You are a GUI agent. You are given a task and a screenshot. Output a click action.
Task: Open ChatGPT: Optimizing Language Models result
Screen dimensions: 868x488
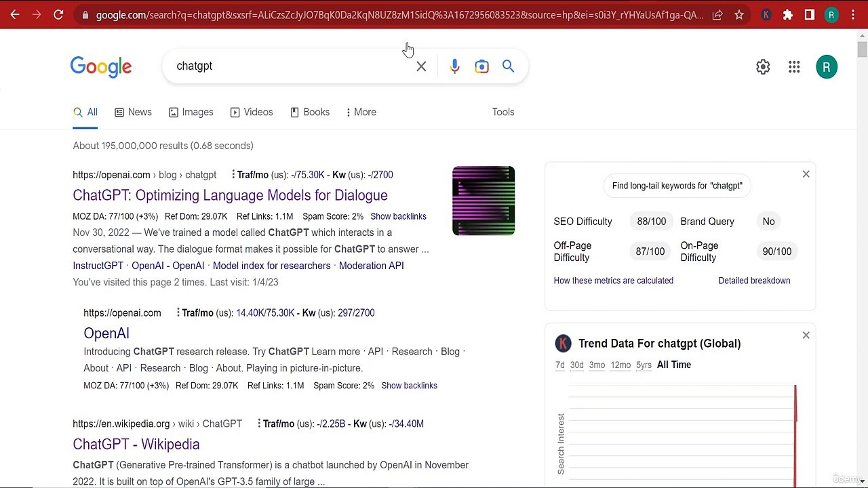pyautogui.click(x=230, y=195)
